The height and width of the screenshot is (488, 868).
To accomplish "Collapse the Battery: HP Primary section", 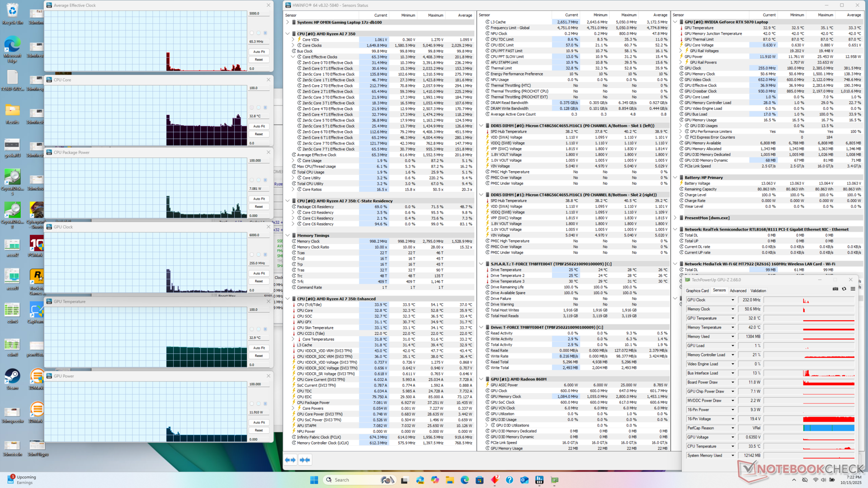I will pos(675,178).
